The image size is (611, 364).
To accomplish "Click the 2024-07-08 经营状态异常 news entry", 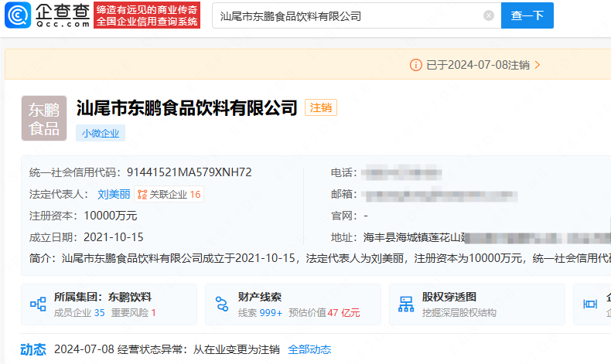I will pyautogui.click(x=167, y=349).
